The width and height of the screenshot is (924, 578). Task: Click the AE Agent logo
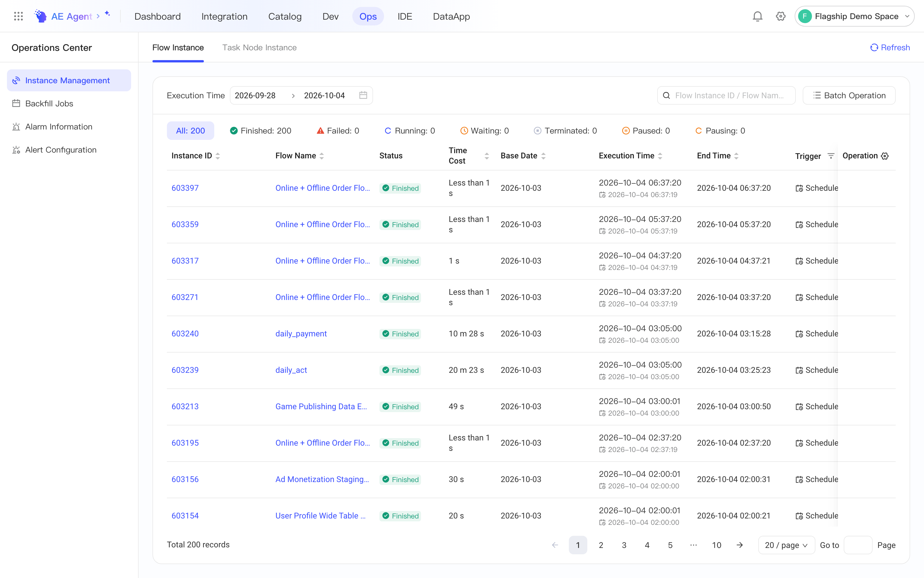(x=40, y=16)
